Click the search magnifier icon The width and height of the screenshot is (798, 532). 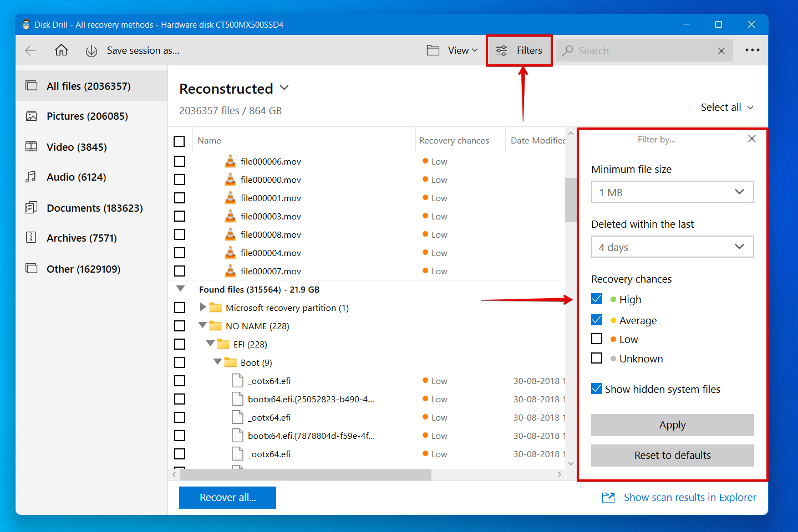coord(567,50)
